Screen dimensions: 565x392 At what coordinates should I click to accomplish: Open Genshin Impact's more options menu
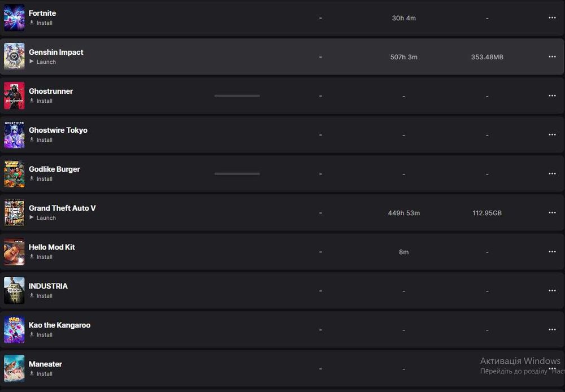(x=552, y=56)
